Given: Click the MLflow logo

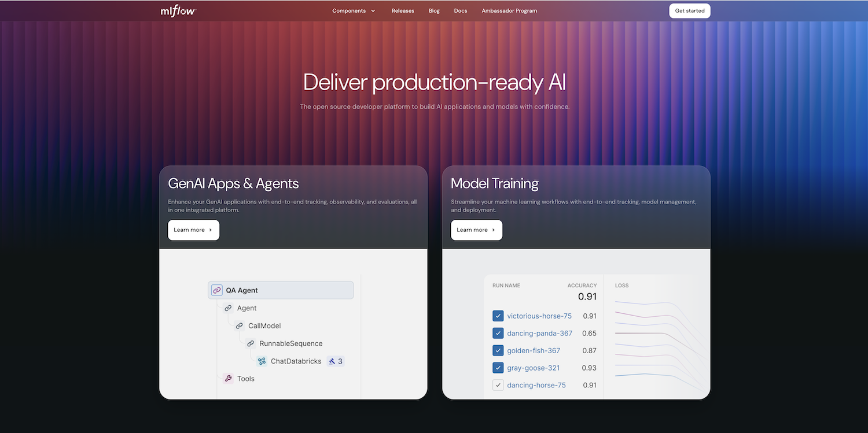Looking at the screenshot, I should (x=178, y=11).
